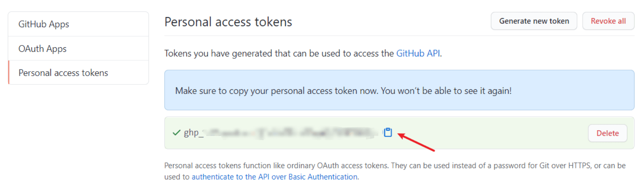Click the footer paragraph about OAuth access tokens
This screenshot has height=187, width=644.
[x=395, y=171]
